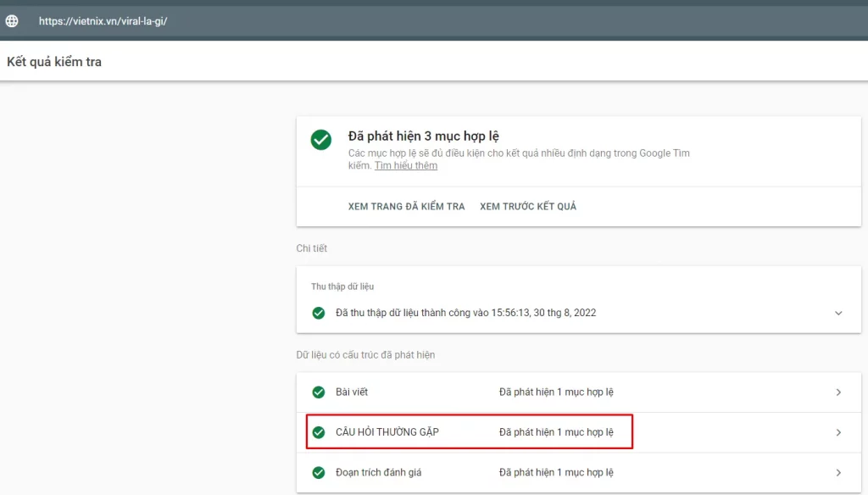
Task: Click 'Dữ liệu có cấu trúc đã phát hiện' label
Action: [365, 355]
